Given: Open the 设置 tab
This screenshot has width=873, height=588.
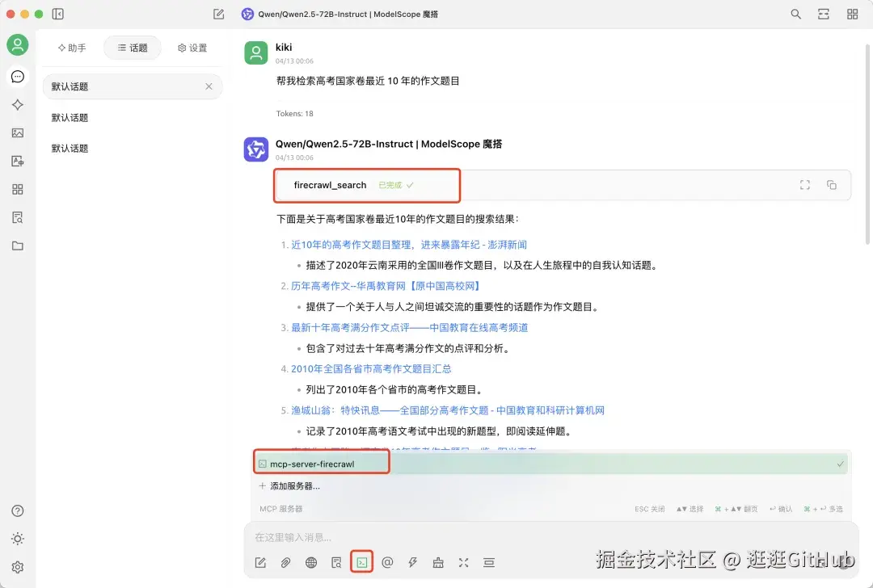Looking at the screenshot, I should pos(192,48).
